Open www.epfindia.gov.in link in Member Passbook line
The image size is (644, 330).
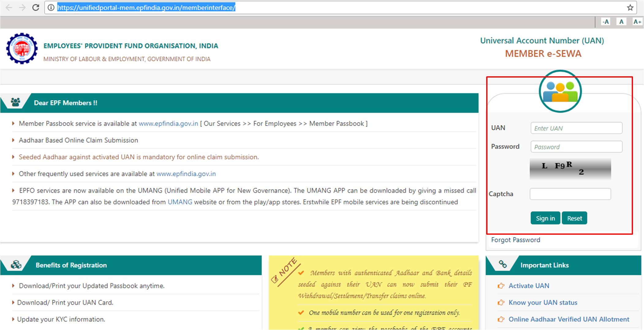[169, 123]
